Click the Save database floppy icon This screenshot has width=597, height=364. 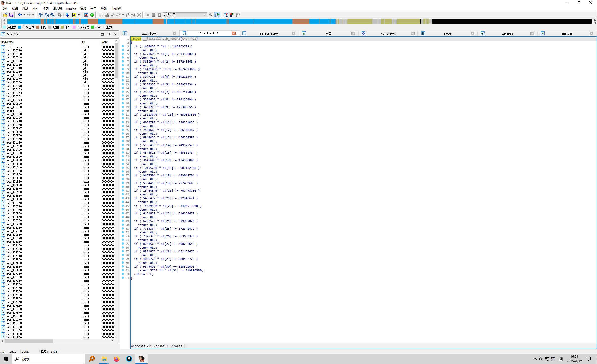11,15
